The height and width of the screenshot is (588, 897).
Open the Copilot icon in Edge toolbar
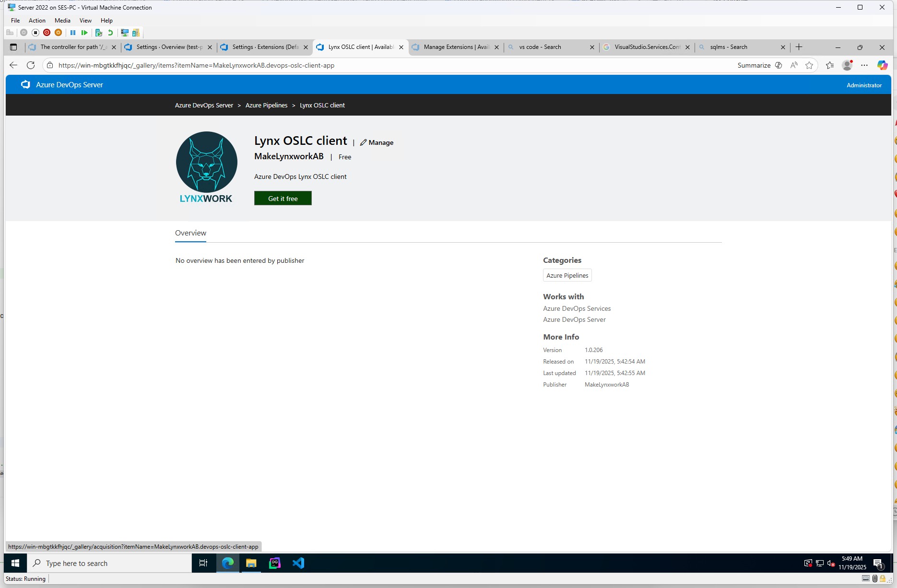coord(882,65)
